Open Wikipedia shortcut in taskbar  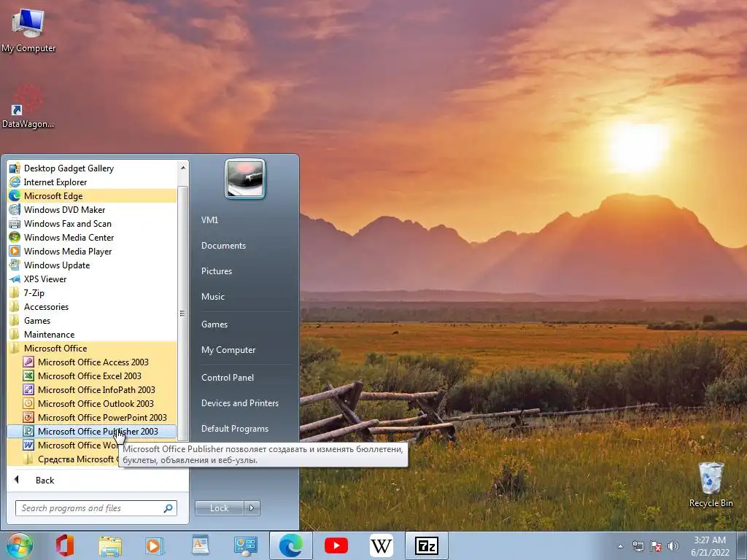pyautogui.click(x=381, y=545)
